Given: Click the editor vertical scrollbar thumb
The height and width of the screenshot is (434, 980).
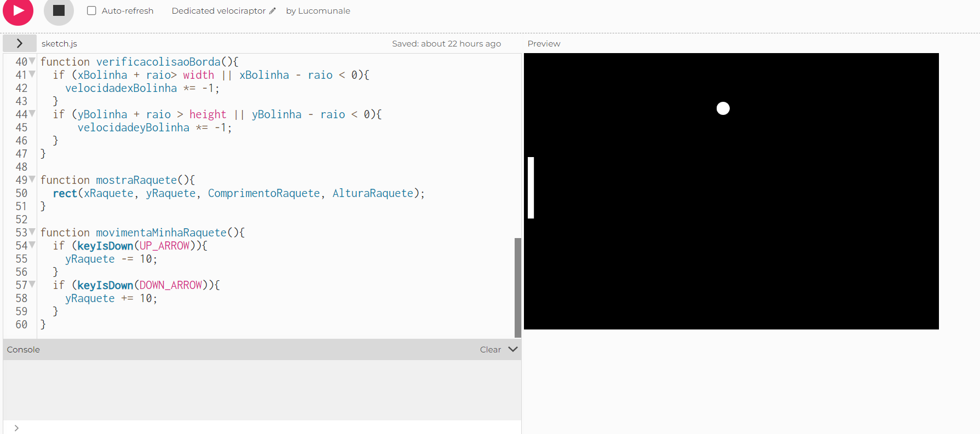Looking at the screenshot, I should click(518, 287).
